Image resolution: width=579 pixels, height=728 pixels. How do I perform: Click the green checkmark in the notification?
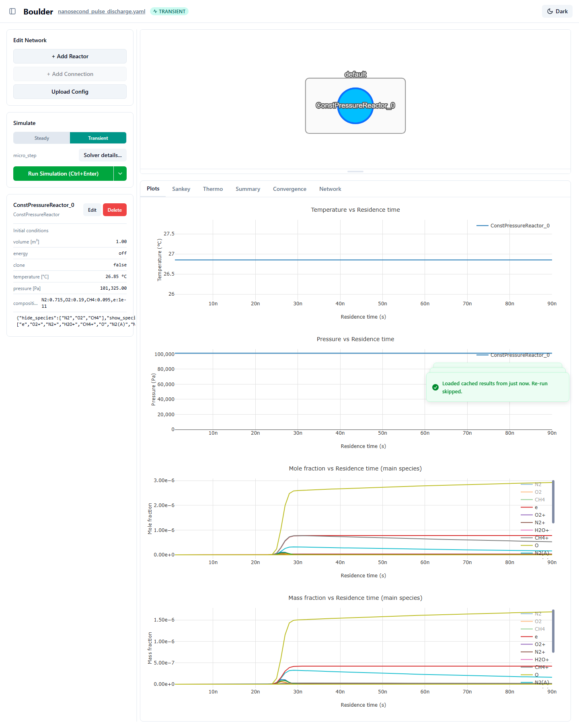[x=435, y=387]
